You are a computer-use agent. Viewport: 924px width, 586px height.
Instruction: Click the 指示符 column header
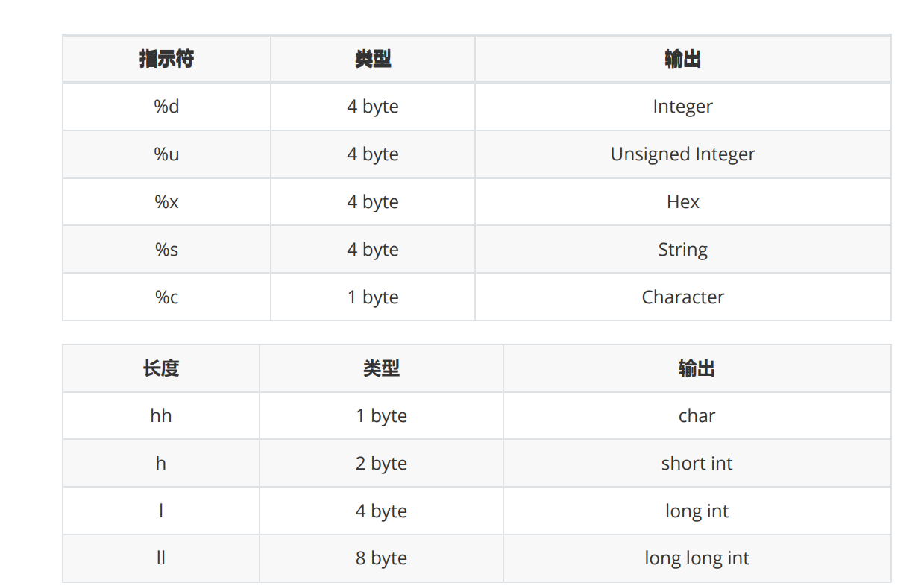click(166, 59)
